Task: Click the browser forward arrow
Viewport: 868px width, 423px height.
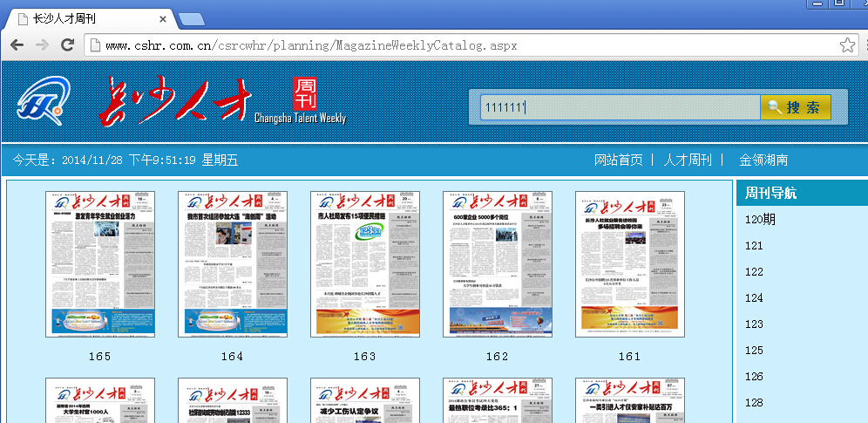Action: 42,44
